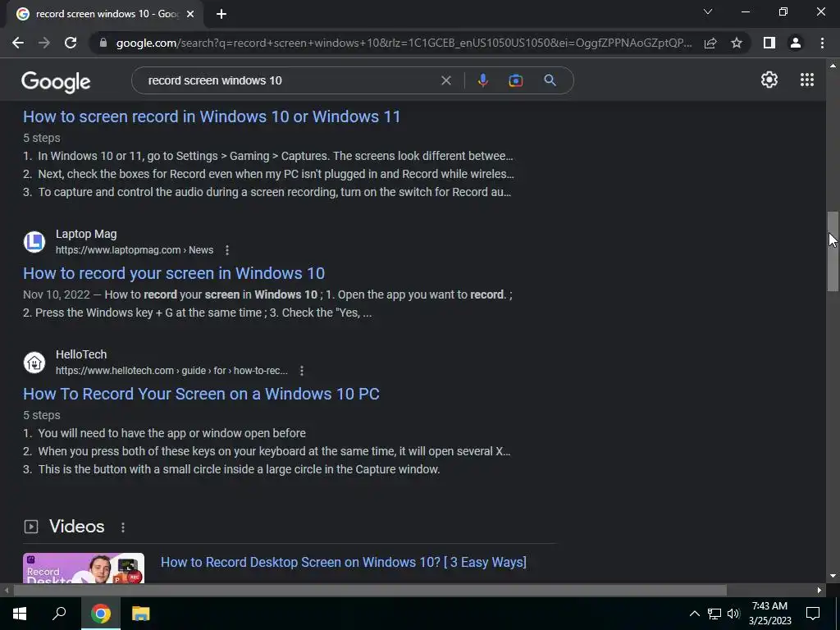Share this page from address bar
This screenshot has height=630, width=840.
tap(710, 43)
